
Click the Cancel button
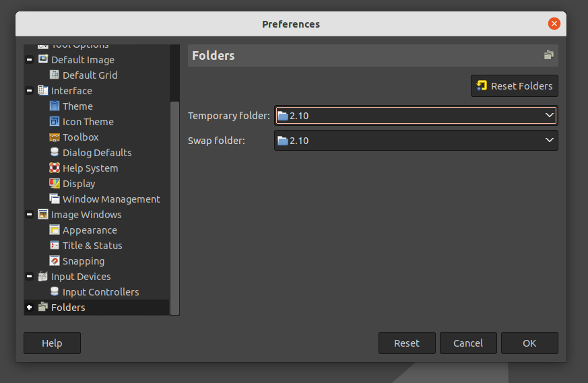(468, 343)
